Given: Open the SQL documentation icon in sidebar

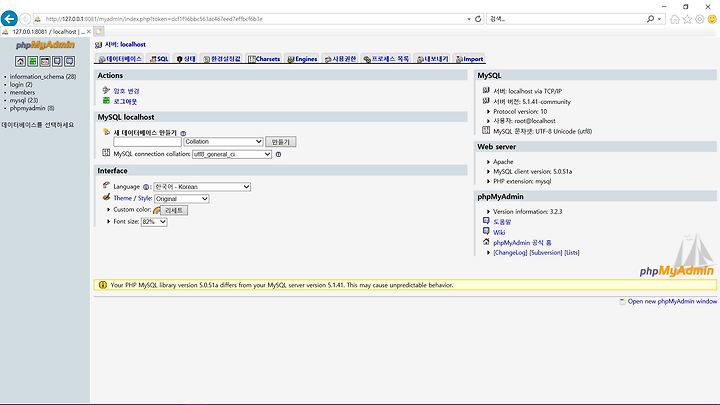Looking at the screenshot, I should [x=69, y=61].
